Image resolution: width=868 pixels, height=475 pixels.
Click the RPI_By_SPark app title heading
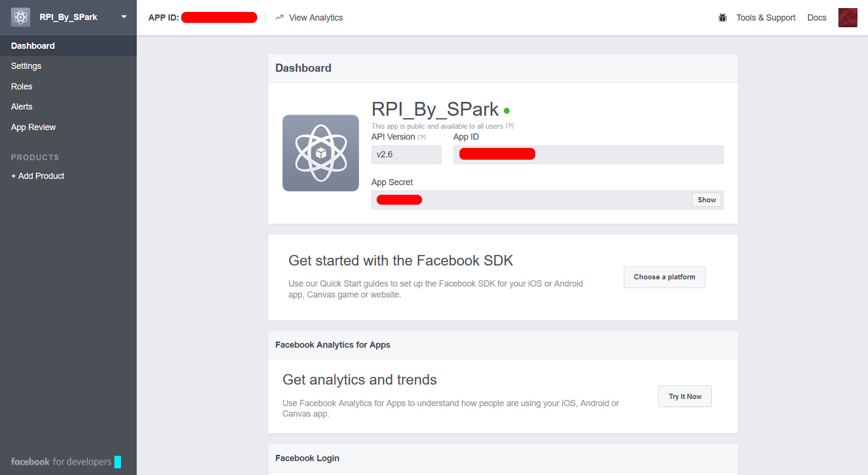(435, 109)
